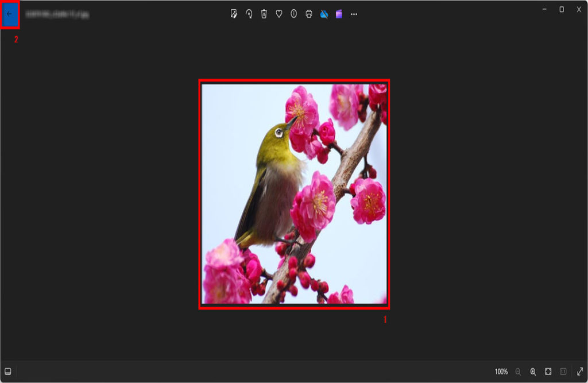Expand the See more three-dots menu
The width and height of the screenshot is (588, 383).
tap(354, 14)
